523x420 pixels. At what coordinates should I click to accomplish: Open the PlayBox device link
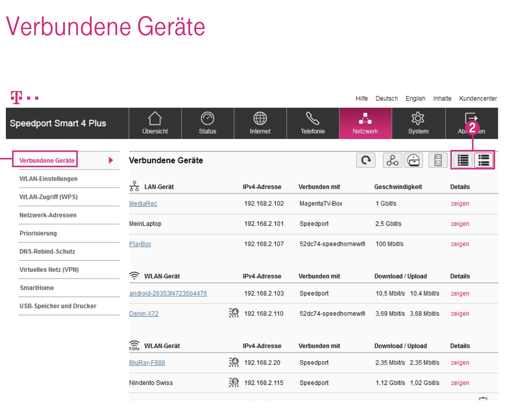140,244
